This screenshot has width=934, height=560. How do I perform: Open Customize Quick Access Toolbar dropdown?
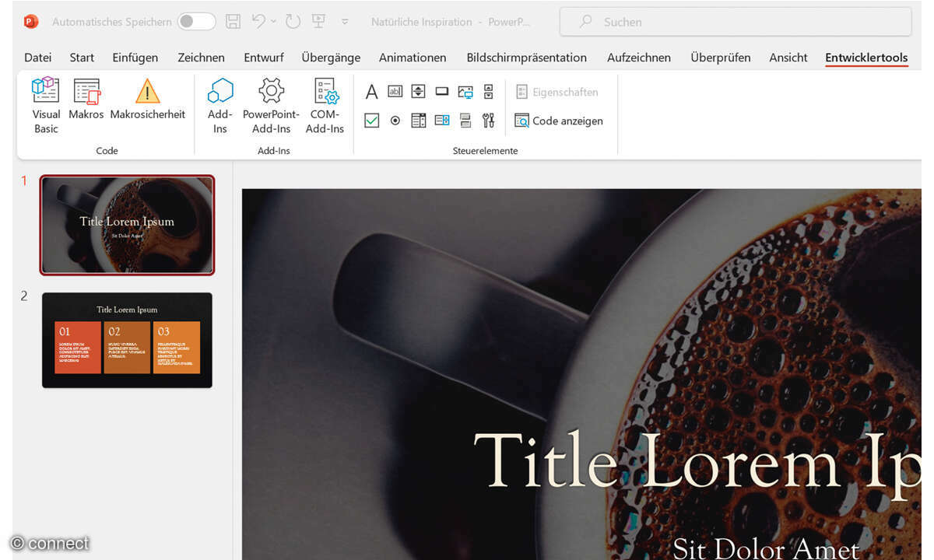pyautogui.click(x=345, y=22)
